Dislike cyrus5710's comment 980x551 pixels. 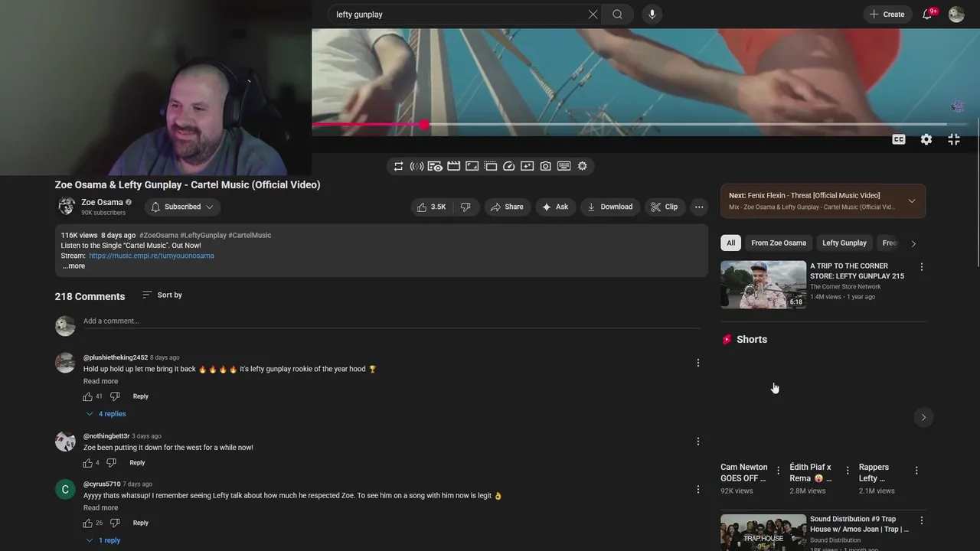point(115,523)
